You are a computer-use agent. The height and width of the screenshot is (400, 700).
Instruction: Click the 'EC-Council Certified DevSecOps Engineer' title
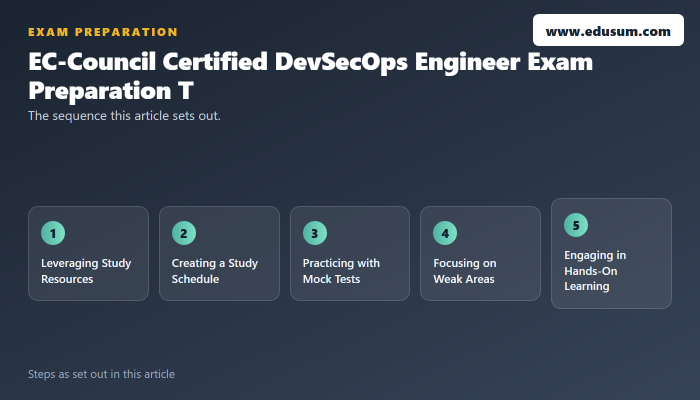click(x=311, y=76)
